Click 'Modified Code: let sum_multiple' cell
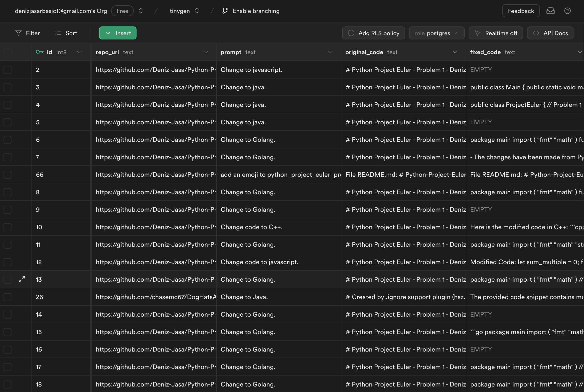 click(525, 262)
